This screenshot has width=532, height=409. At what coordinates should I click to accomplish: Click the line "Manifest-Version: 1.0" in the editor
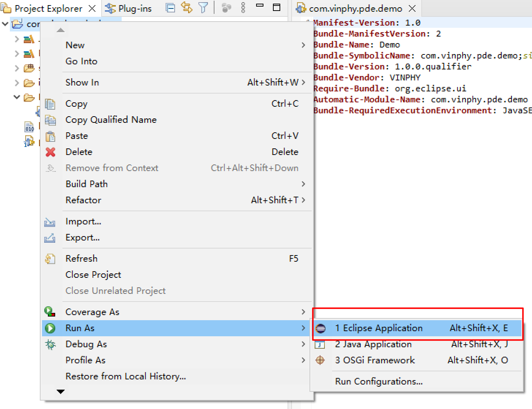coord(367,23)
